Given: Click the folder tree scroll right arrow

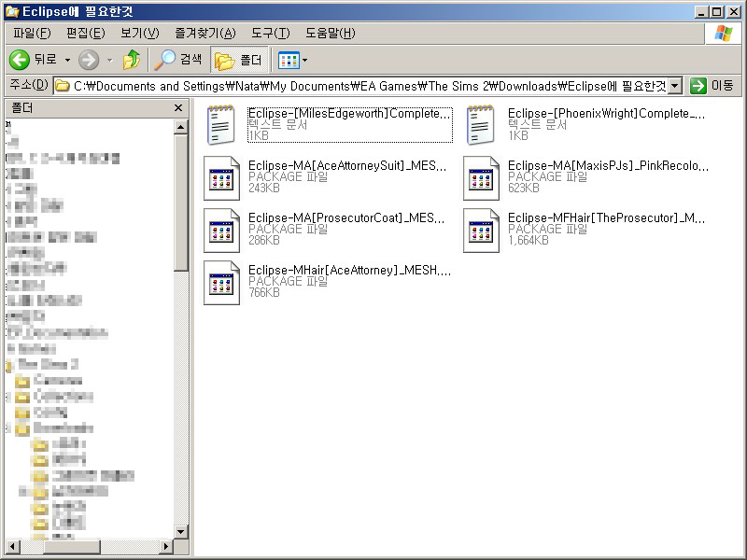Looking at the screenshot, I should (166, 546).
